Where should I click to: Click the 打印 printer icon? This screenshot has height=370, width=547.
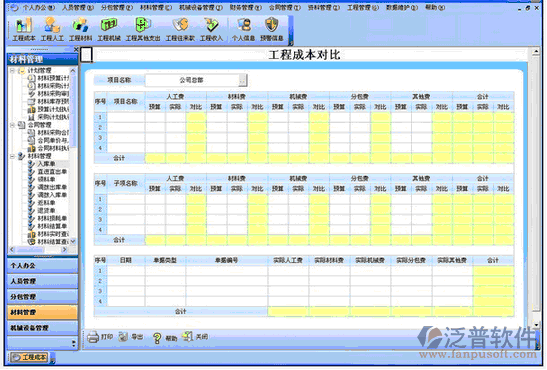(x=93, y=337)
